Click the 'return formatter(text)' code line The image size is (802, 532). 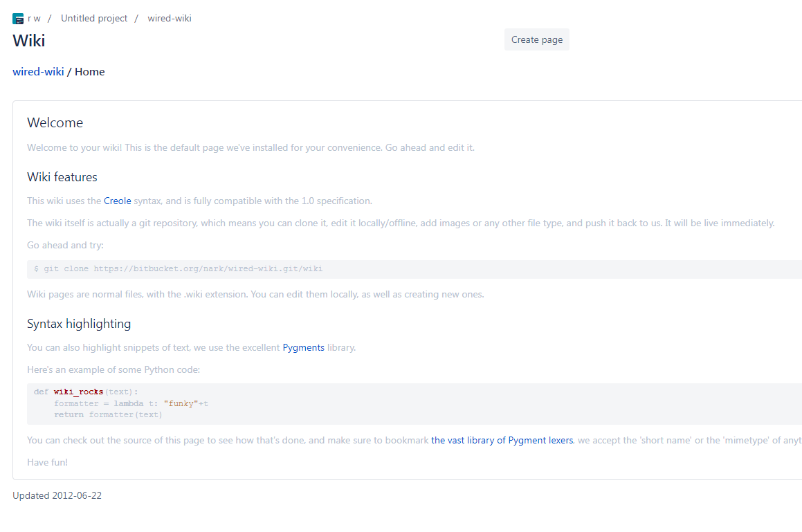pyautogui.click(x=108, y=414)
